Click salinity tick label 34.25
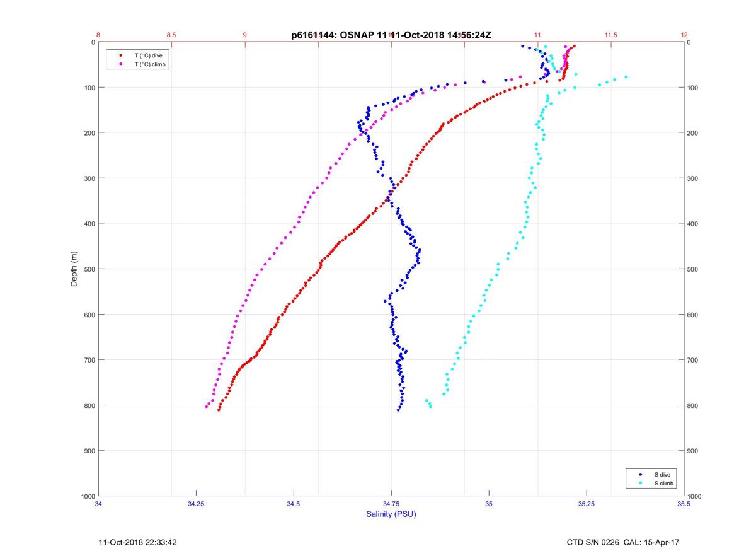 [196, 504]
